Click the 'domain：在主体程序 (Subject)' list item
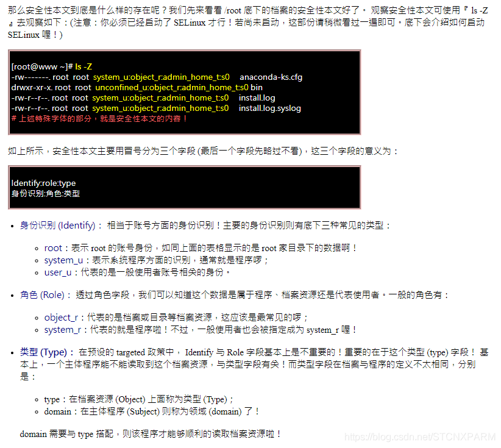The width and height of the screenshot is (501, 448). coord(152,411)
